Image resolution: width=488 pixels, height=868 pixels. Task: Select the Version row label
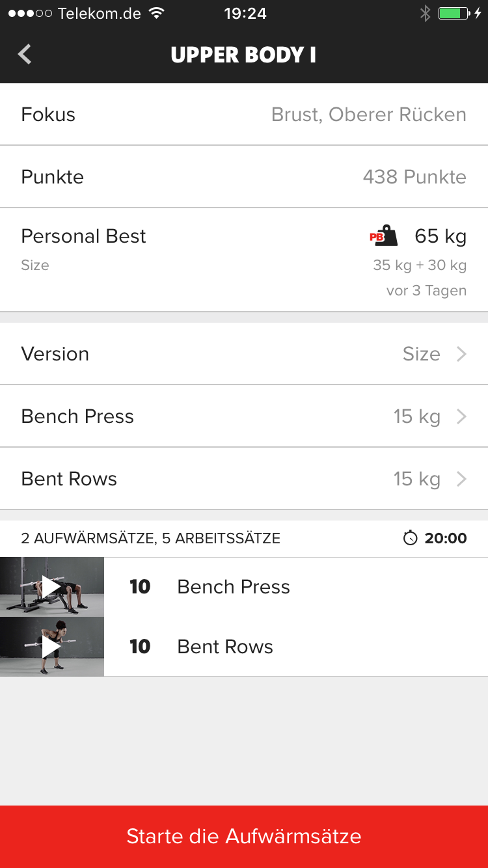pos(55,354)
